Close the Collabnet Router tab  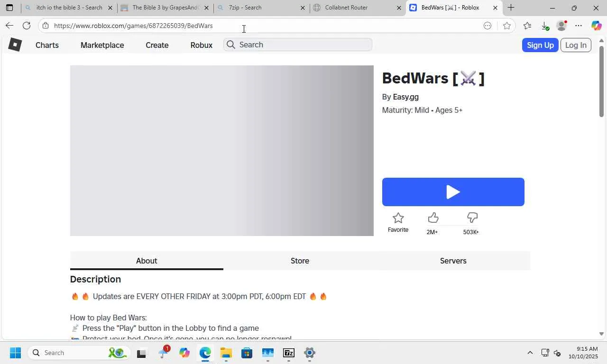(x=399, y=8)
